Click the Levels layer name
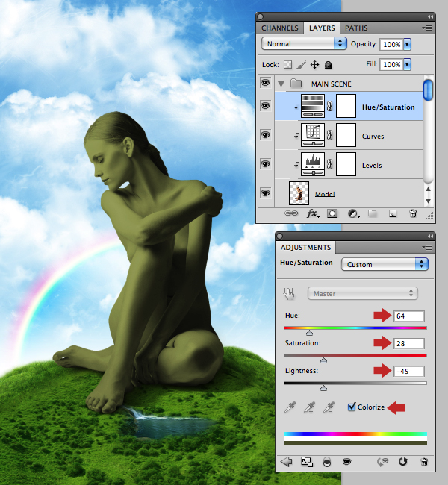 click(x=372, y=166)
